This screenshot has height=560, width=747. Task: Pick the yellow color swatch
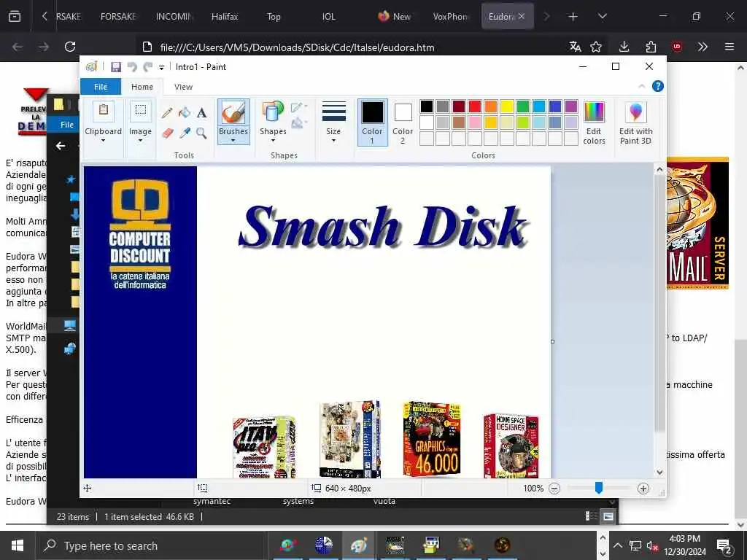506,106
